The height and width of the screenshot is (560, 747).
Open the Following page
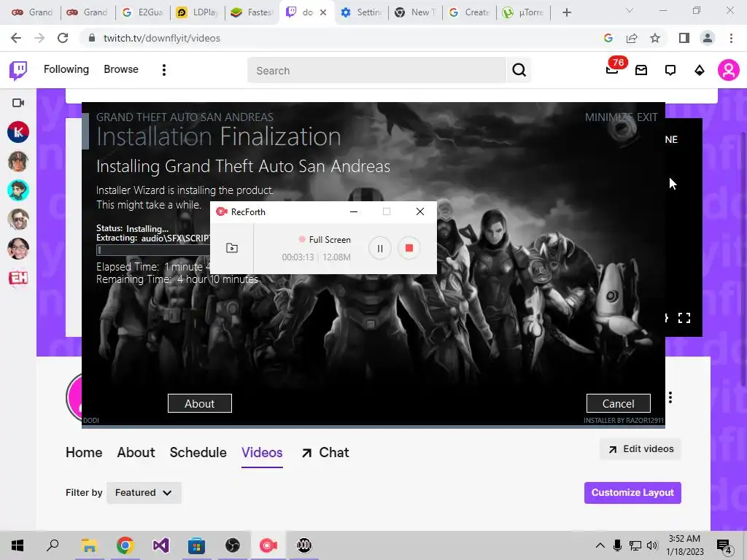point(66,69)
